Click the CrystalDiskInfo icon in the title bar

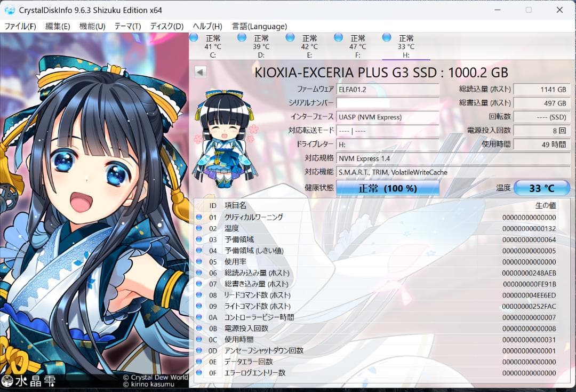[x=9, y=10]
